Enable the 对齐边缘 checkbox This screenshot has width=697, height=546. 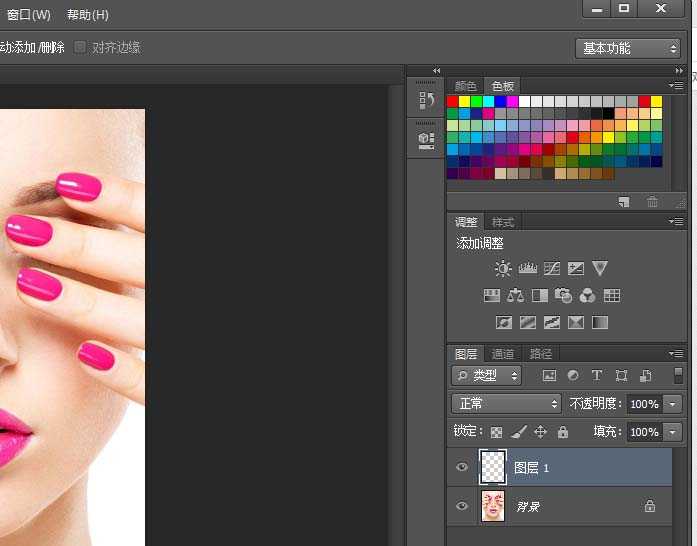pos(80,47)
